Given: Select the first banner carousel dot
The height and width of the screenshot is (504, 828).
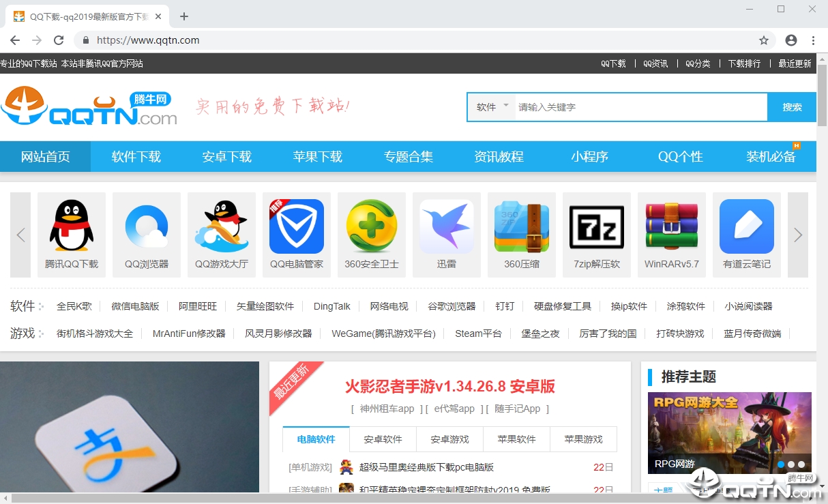Looking at the screenshot, I should pyautogui.click(x=781, y=464).
